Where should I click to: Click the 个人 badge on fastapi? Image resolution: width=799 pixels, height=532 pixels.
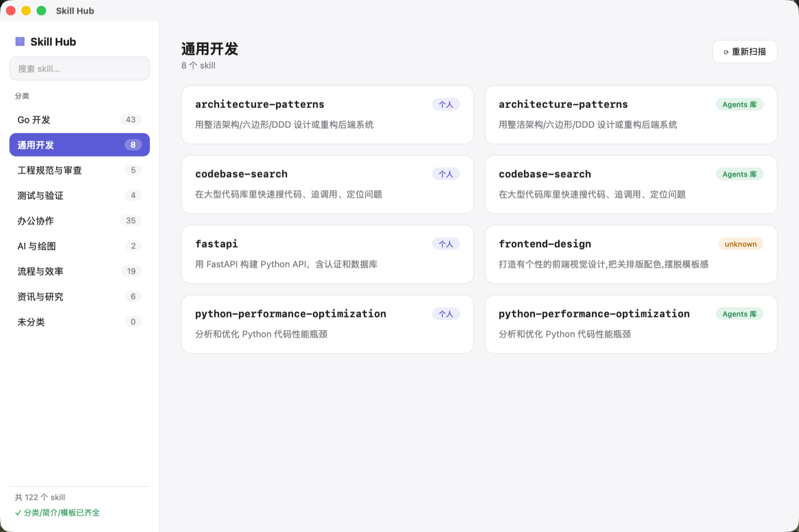pyautogui.click(x=446, y=244)
